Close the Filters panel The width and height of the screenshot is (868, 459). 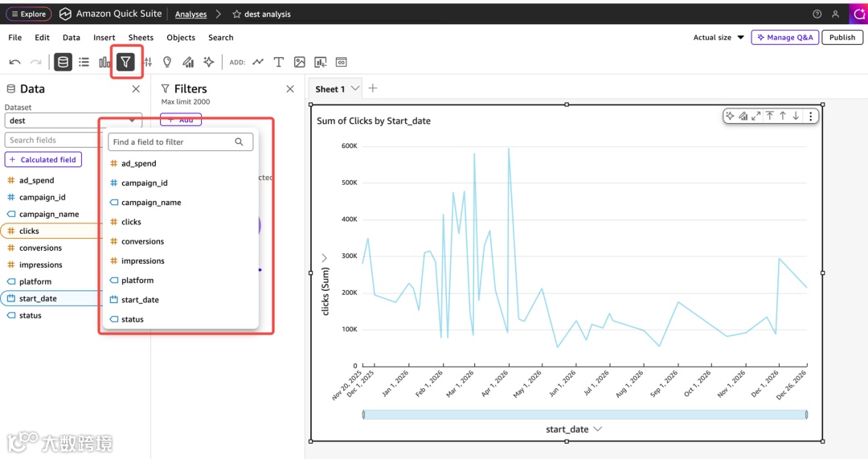tap(290, 88)
